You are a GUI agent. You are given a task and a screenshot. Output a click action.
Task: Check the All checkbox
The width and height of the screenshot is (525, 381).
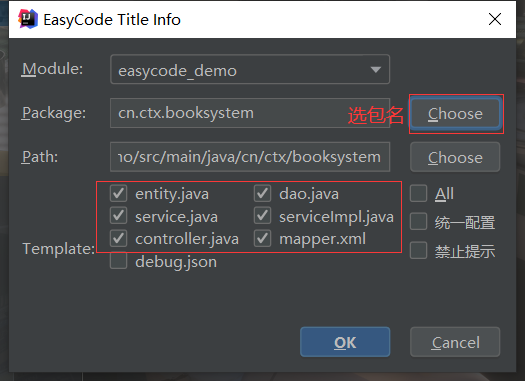(419, 194)
